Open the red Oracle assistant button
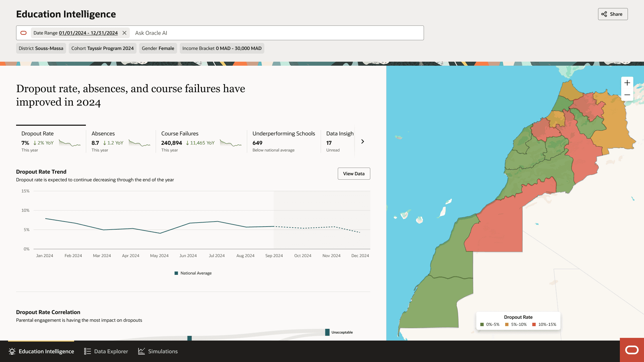 (632, 350)
